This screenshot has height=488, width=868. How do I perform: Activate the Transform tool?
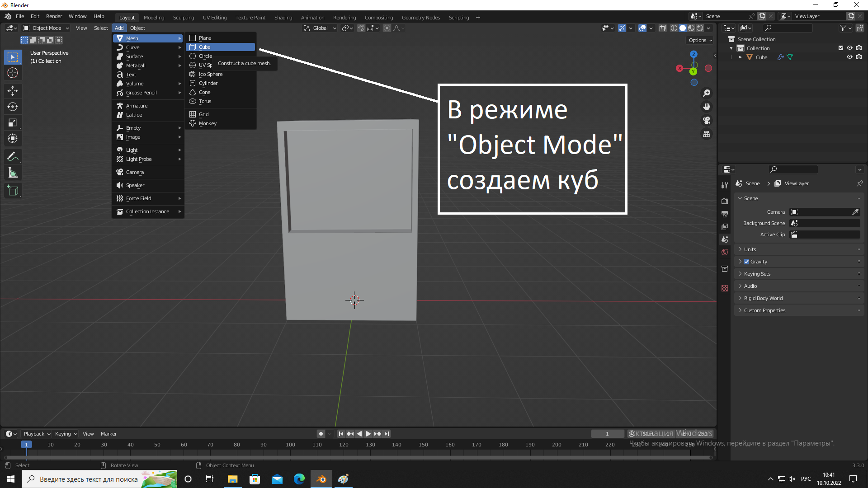click(x=13, y=138)
